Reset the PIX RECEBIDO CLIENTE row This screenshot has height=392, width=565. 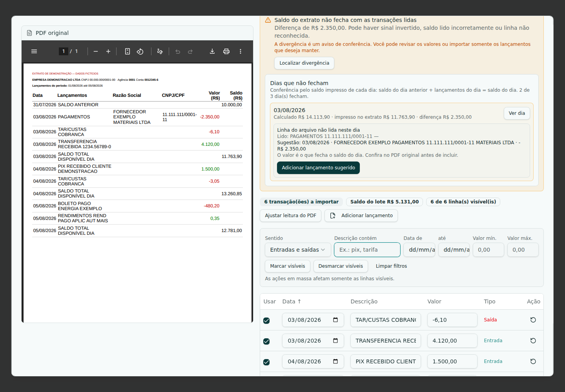[x=533, y=361]
